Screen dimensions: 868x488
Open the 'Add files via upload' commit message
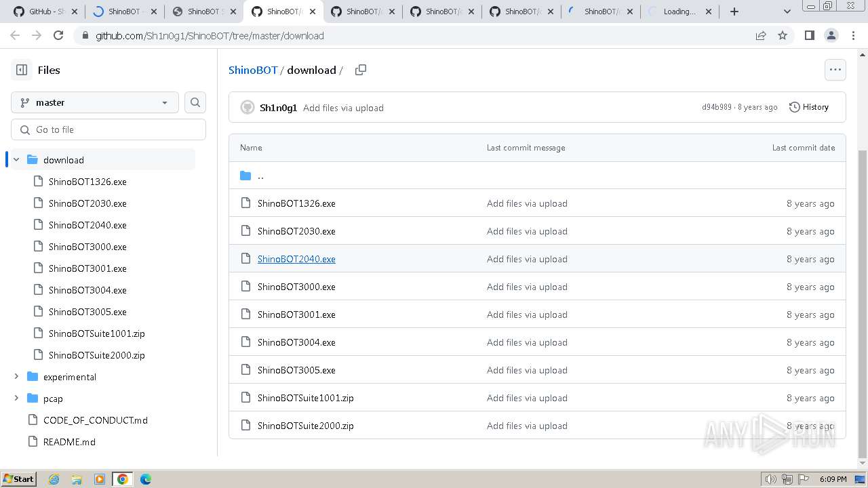pos(343,108)
